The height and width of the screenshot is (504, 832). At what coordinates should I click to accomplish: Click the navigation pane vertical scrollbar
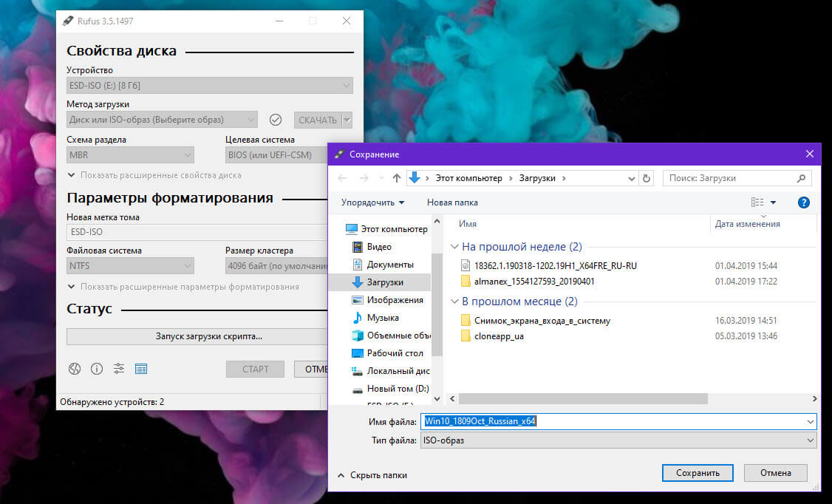point(437,304)
